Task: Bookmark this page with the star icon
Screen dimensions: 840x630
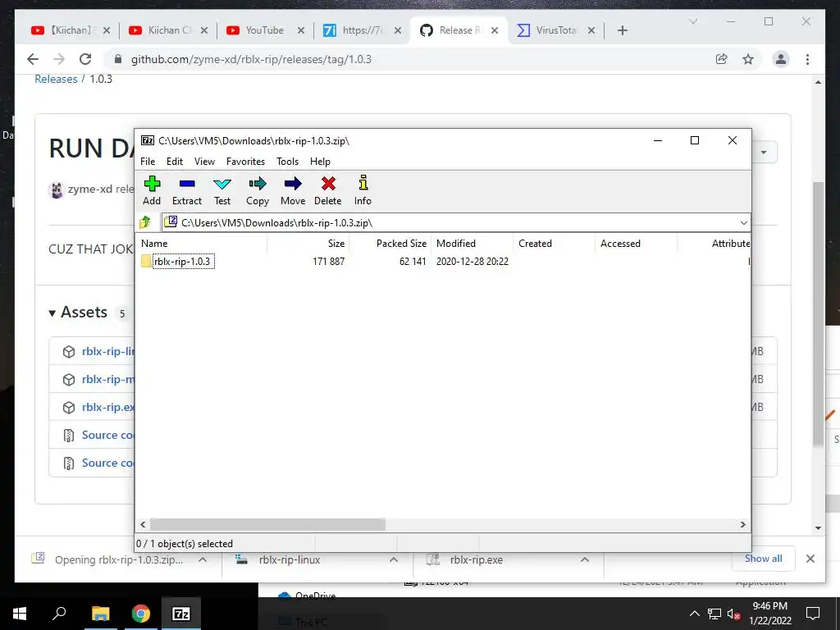Action: [x=748, y=59]
